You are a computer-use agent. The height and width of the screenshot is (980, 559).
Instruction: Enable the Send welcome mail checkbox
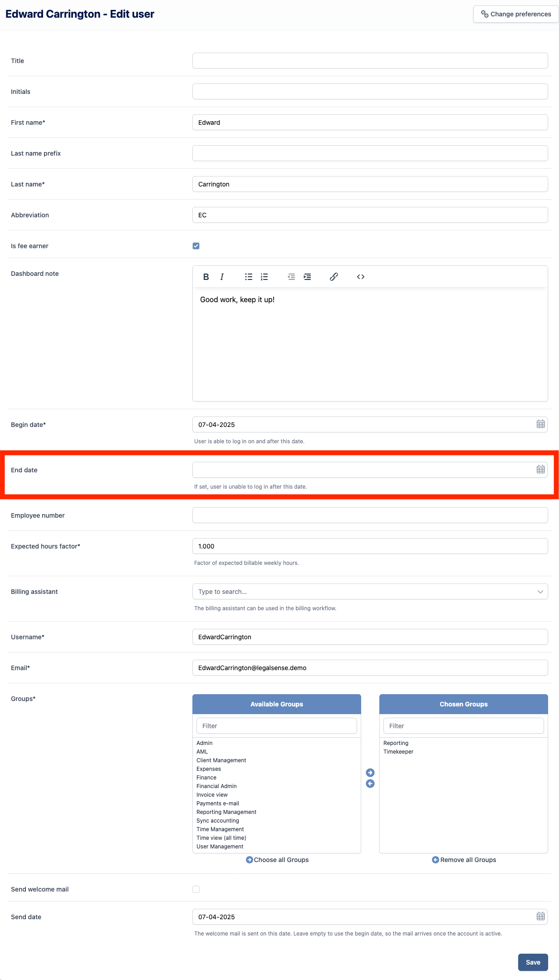[196, 889]
